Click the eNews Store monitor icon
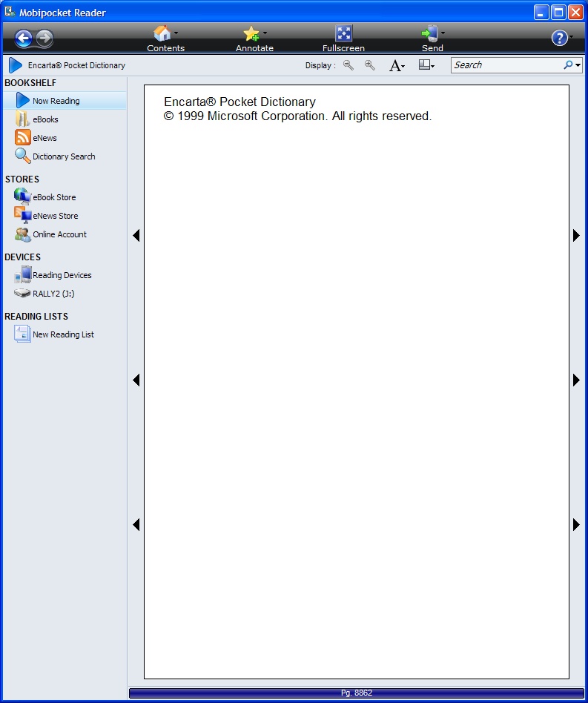Image resolution: width=588 pixels, height=703 pixels. (23, 215)
